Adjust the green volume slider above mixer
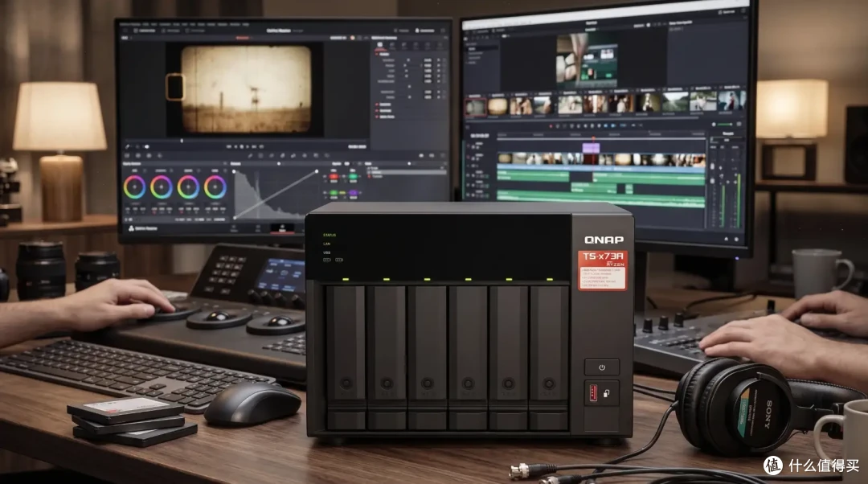 pyautogui.click(x=724, y=125)
